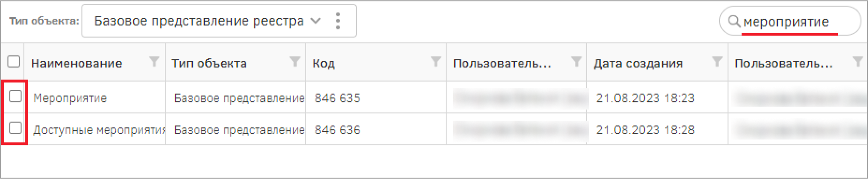This screenshot has height=179, width=868.
Task: Open the Доступные мероприятия row name
Action: point(99,130)
